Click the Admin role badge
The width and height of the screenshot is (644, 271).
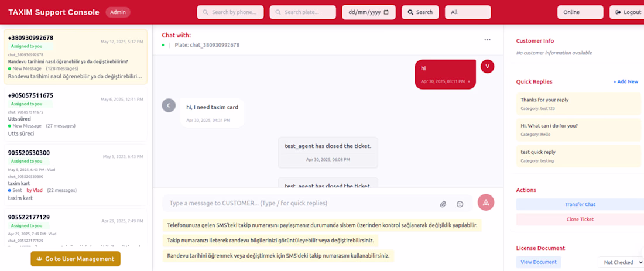(118, 12)
